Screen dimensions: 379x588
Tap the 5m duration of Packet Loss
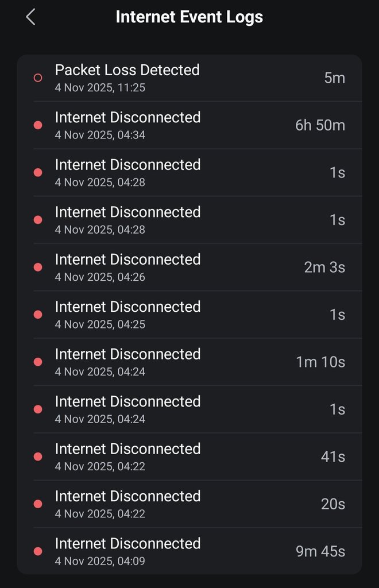(334, 78)
